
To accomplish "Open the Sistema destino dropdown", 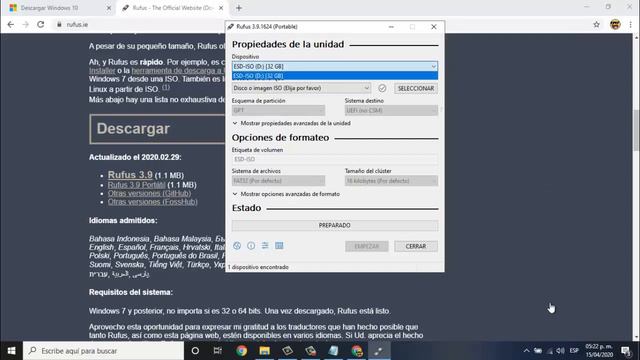I will [391, 110].
